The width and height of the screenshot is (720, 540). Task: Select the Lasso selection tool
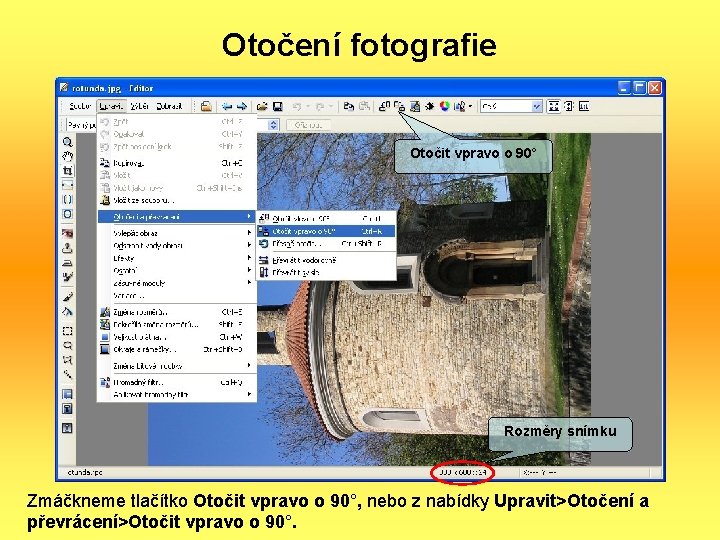[68, 345]
